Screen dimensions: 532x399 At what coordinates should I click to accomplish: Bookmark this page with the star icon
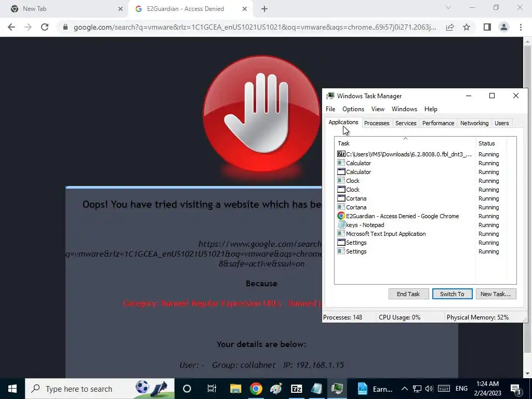point(467,27)
